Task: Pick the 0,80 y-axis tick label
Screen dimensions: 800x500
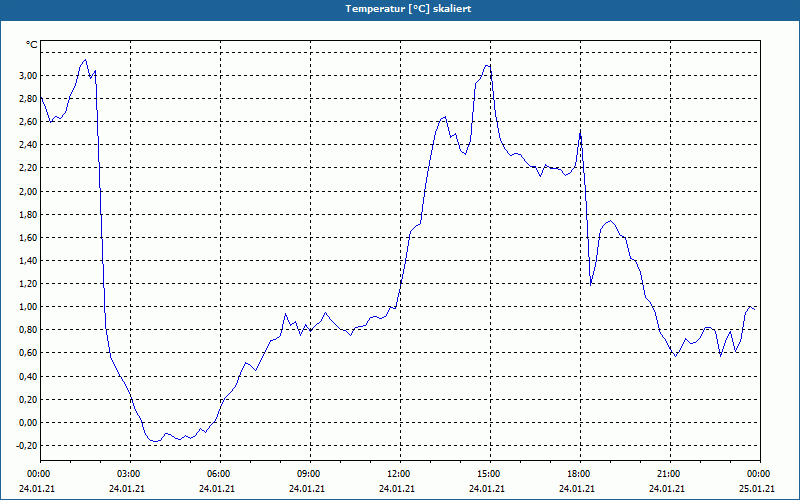Action: tap(28, 330)
